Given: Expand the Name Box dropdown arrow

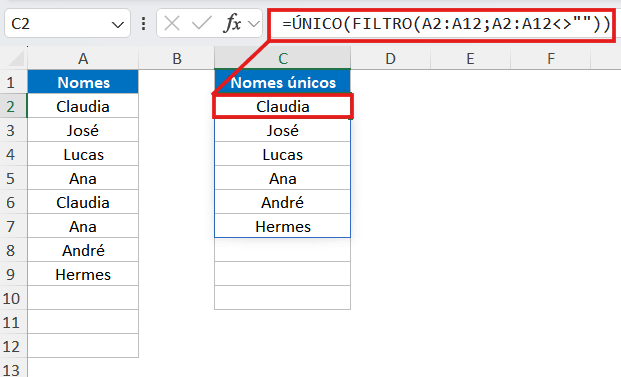Looking at the screenshot, I should coord(118,25).
